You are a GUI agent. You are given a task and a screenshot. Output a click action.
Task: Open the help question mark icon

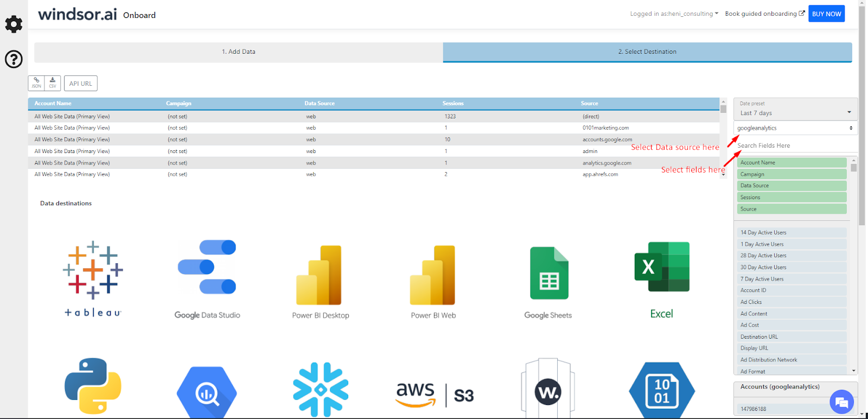[x=14, y=59]
